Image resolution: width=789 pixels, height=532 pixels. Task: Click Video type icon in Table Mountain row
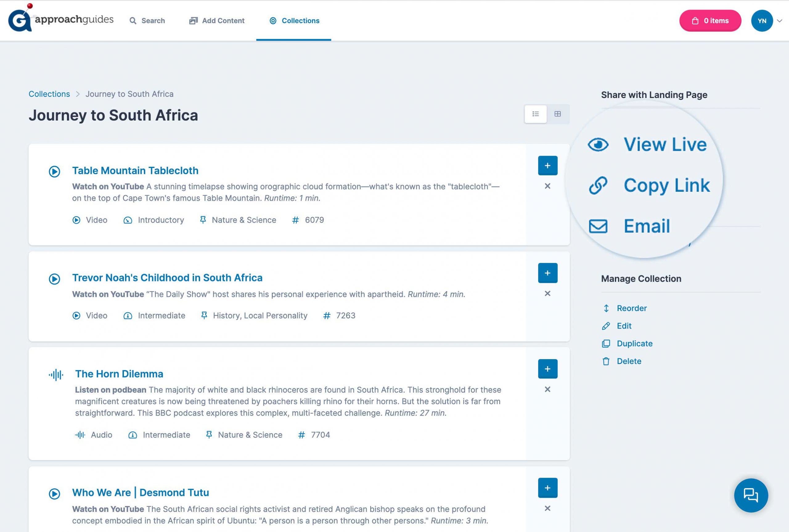pos(76,220)
